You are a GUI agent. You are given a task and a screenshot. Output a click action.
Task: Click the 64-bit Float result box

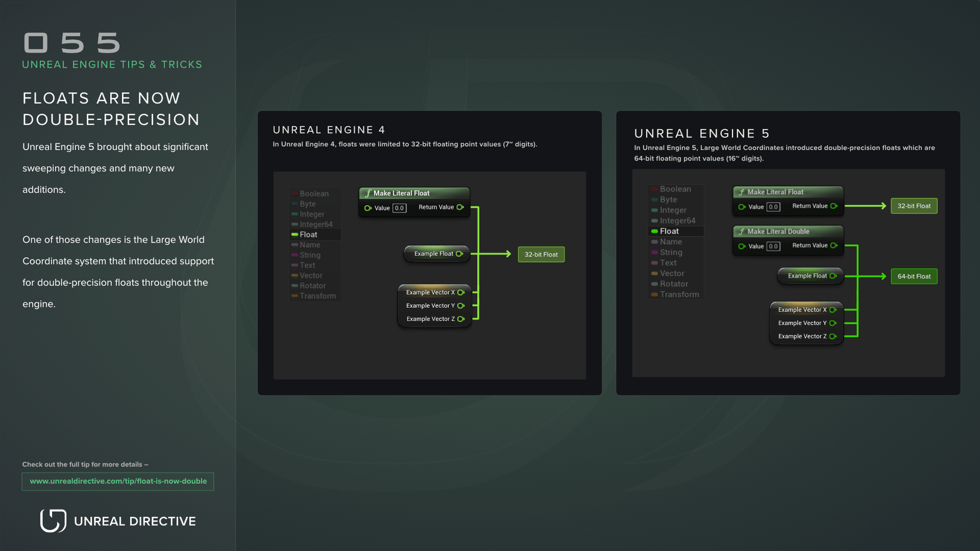914,276
